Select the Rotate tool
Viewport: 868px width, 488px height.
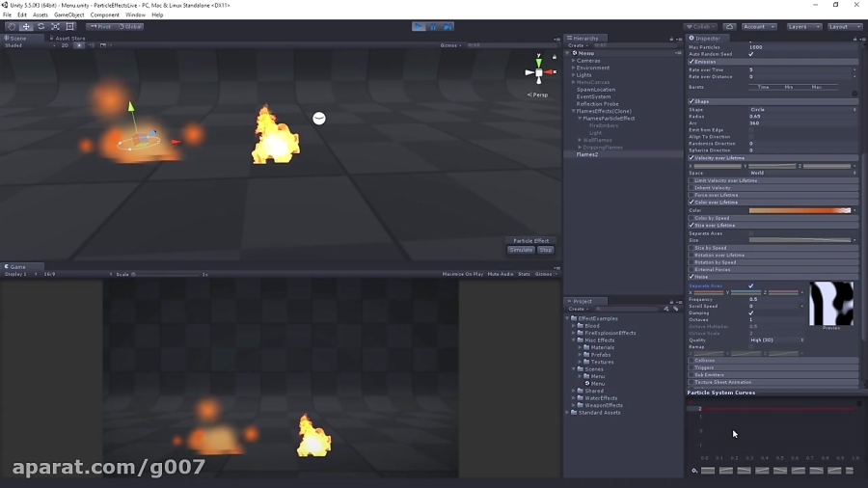[41, 27]
